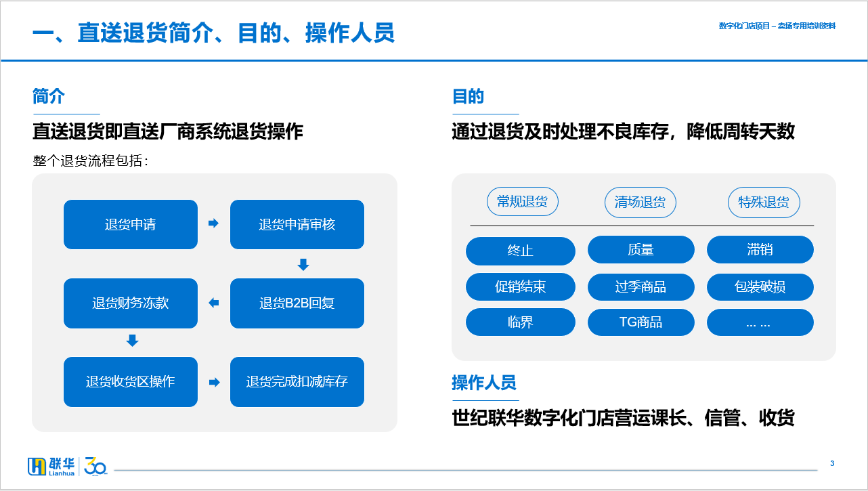Click the header text 数字化门店项目 – 卖场专用培训资料
868x491 pixels.
pyautogui.click(x=777, y=26)
